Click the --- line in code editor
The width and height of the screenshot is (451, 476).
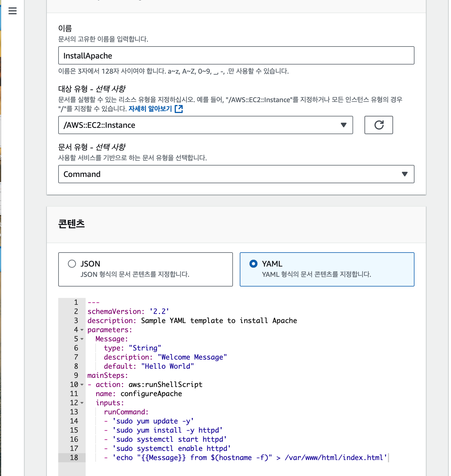[x=93, y=302]
